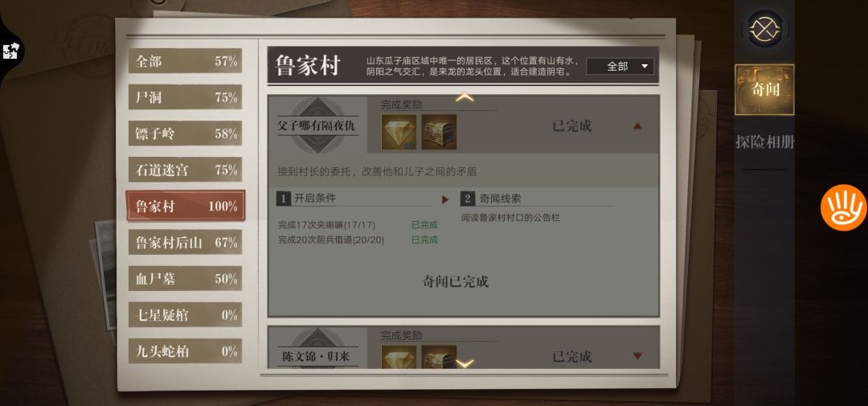The image size is (868, 406).
Task: Select the 尸洞 75% category
Action: pyautogui.click(x=186, y=97)
